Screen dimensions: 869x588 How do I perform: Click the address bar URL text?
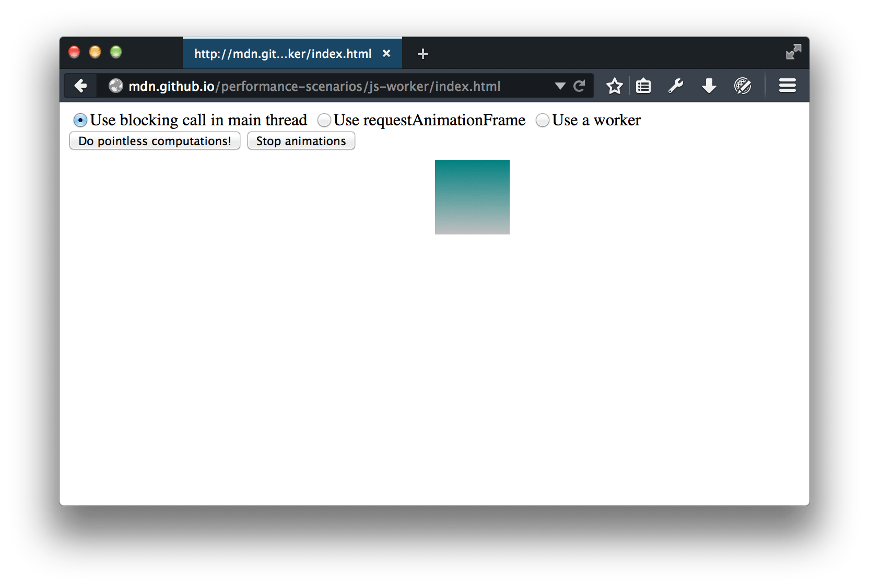(314, 86)
